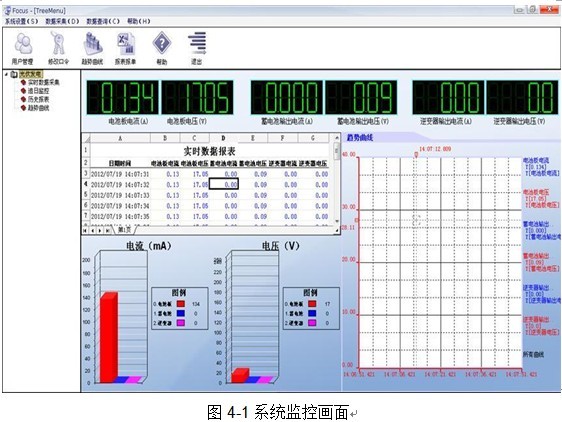
Task: Collapse the 光伏发电 root tree node
Action: coord(6,74)
